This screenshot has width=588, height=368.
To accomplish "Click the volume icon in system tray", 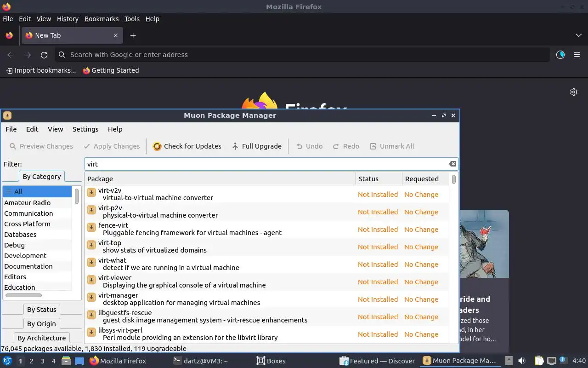I will click(522, 361).
